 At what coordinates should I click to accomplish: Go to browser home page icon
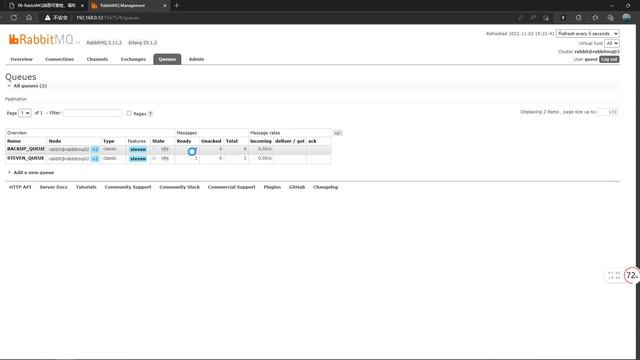[29, 18]
